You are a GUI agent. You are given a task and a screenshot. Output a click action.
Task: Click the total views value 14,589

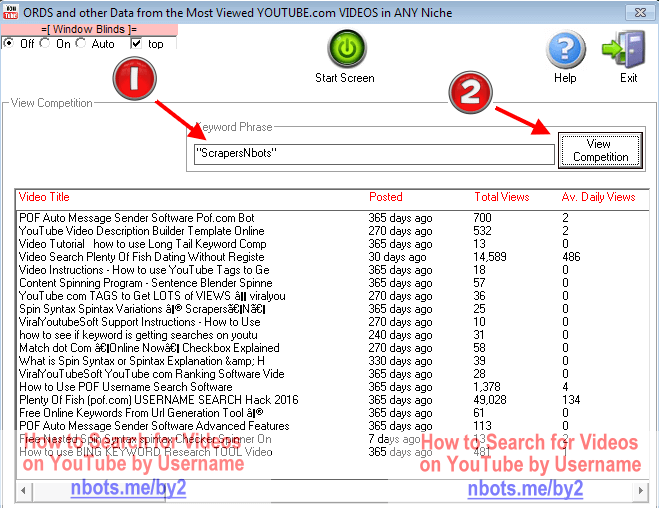[x=490, y=257]
